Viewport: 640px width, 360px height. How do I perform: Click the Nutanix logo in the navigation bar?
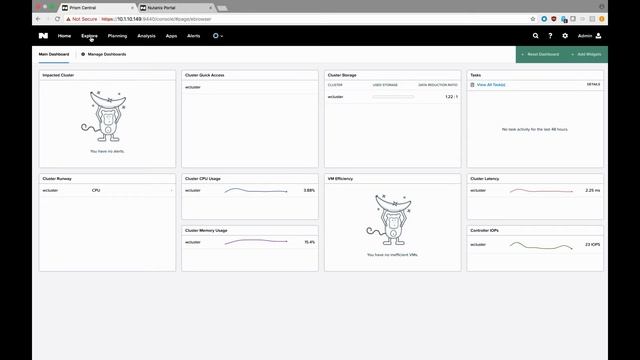(43, 36)
